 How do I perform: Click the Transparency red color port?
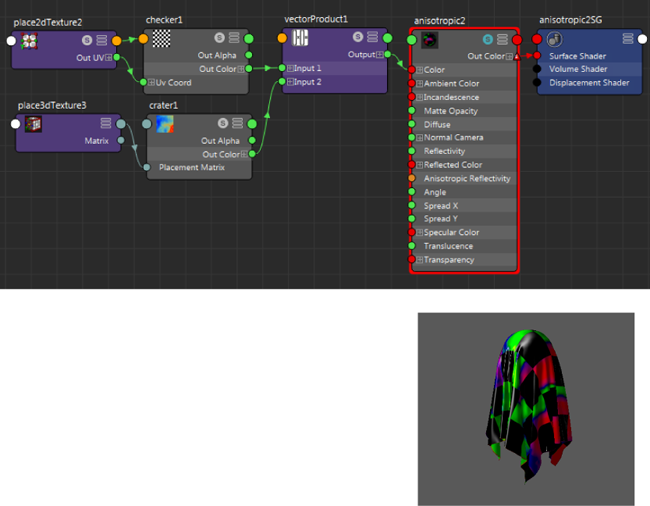click(412, 259)
